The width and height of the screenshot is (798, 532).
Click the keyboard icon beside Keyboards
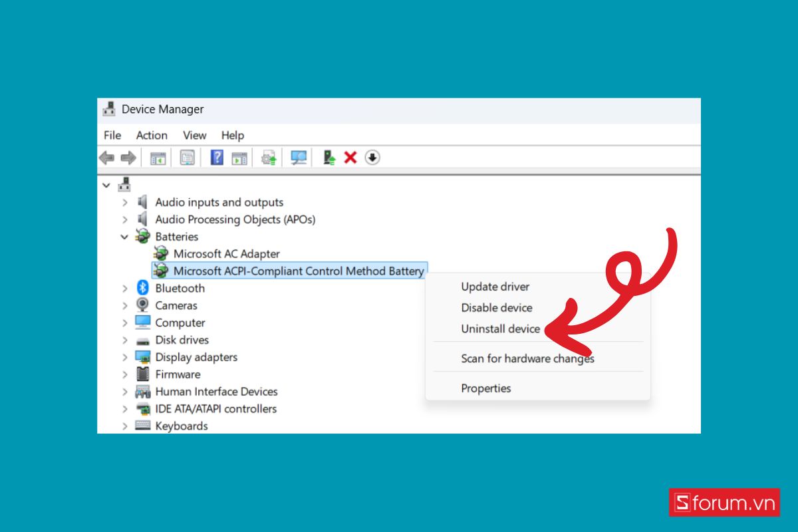[142, 426]
